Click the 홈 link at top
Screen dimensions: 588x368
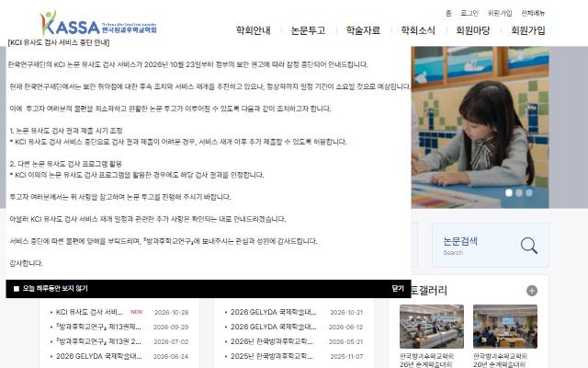click(448, 13)
